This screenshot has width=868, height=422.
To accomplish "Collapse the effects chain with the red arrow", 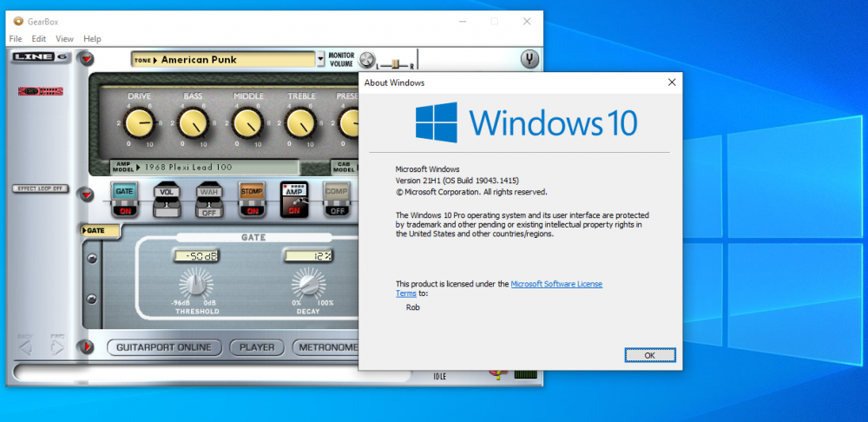I will click(86, 195).
